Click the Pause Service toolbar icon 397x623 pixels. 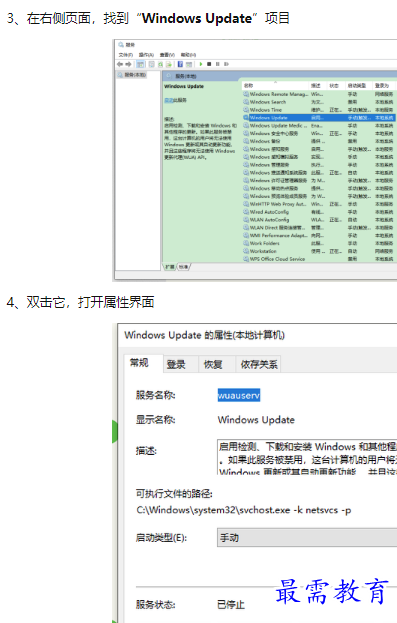(x=217, y=64)
